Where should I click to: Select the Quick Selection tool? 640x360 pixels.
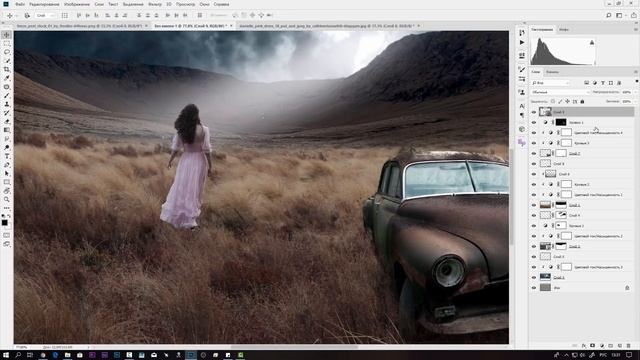coord(7,61)
